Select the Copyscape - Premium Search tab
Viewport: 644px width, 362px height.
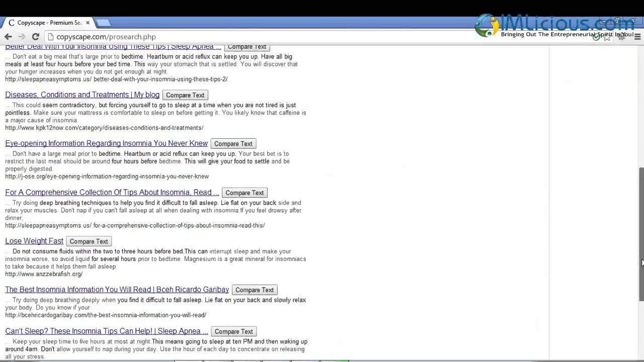tap(49, 23)
